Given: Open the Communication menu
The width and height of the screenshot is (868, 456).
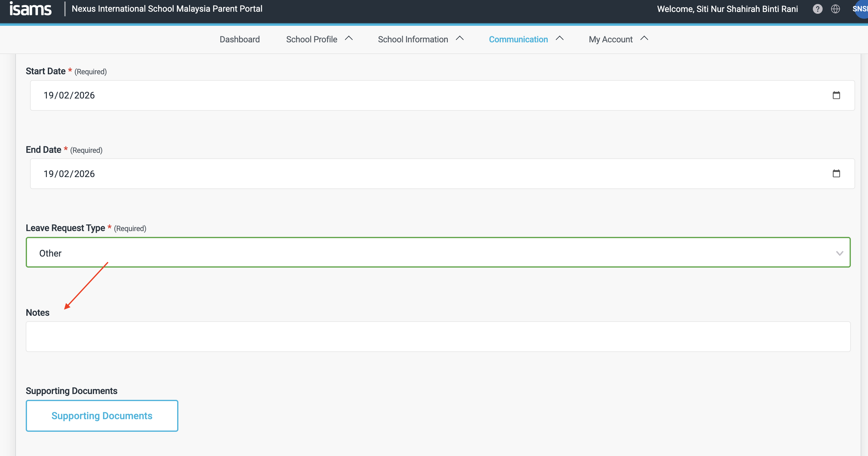Looking at the screenshot, I should tap(518, 40).
